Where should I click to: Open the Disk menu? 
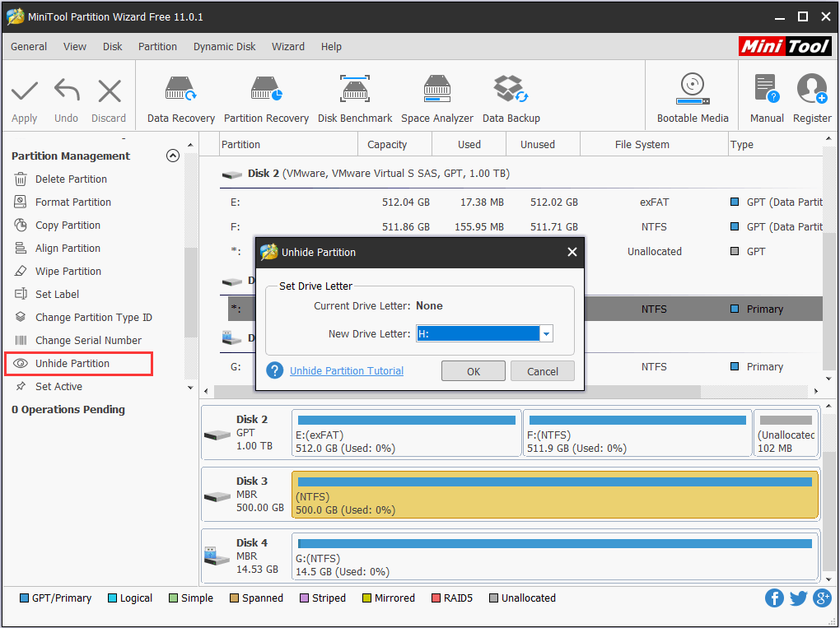113,47
